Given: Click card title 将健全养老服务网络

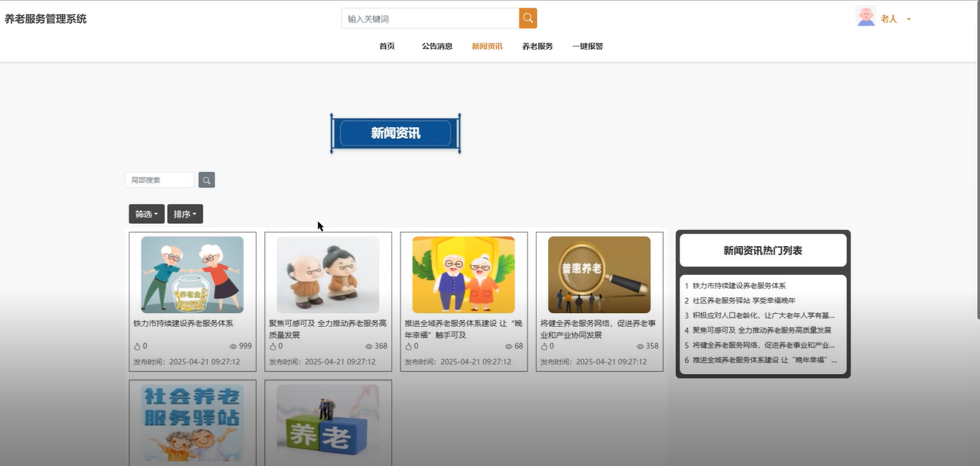Looking at the screenshot, I should pyautogui.click(x=598, y=329).
